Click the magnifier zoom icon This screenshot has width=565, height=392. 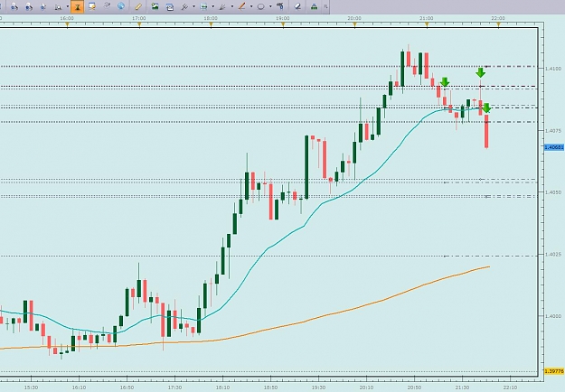pos(58,6)
